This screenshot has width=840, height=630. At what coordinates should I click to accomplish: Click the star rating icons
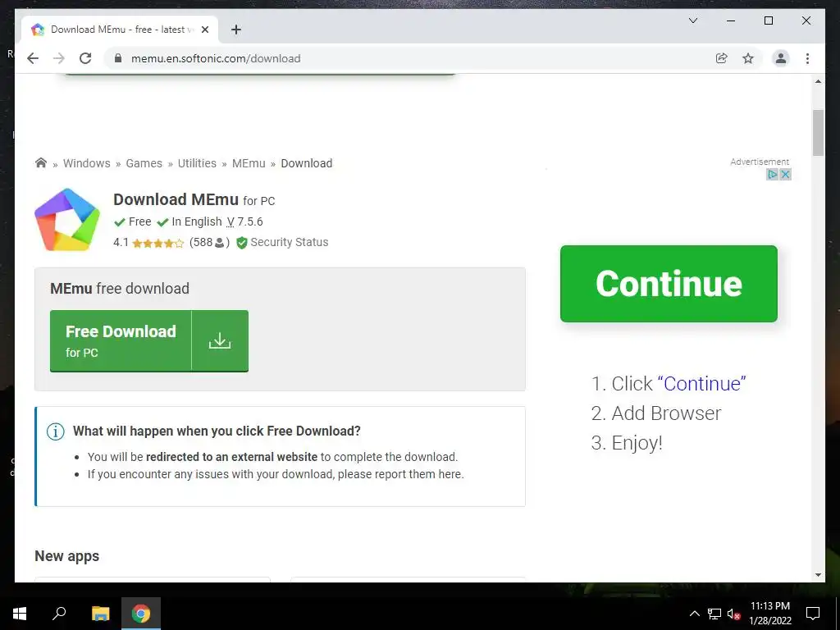coord(157,243)
